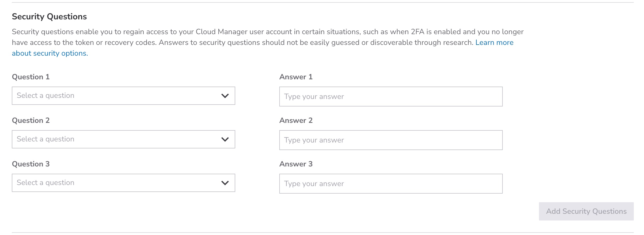
Task: Click the 'Security Questions' section heading
Action: point(49,17)
